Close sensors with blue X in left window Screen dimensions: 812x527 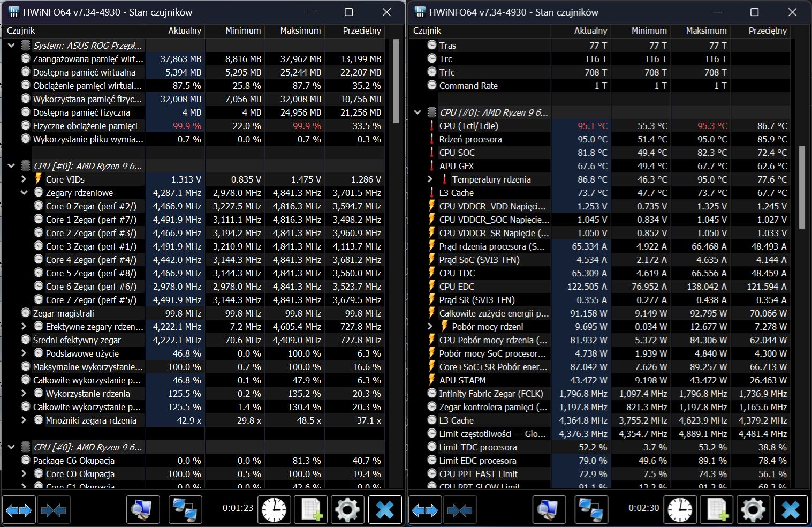(x=385, y=510)
